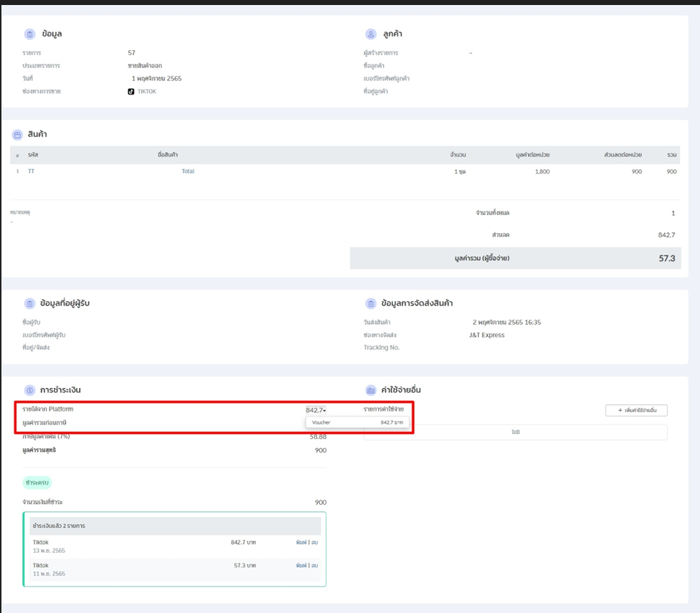Click พิมพ์ for the 57.3 บาท payment
Screen dimensions: 700x613
[301, 566]
